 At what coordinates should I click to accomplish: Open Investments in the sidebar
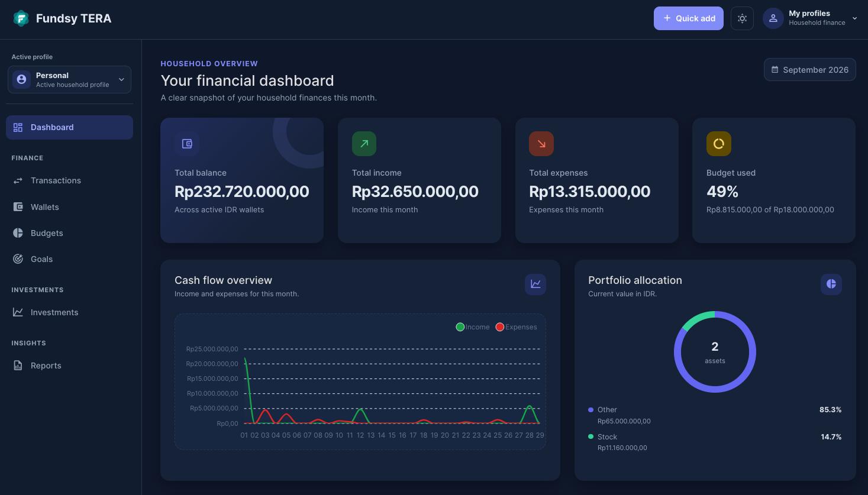(69, 312)
